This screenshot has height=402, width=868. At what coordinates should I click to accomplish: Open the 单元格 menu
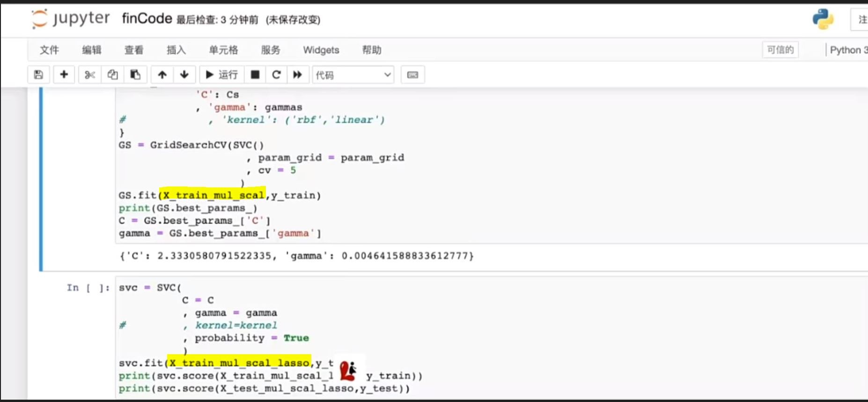coord(223,50)
